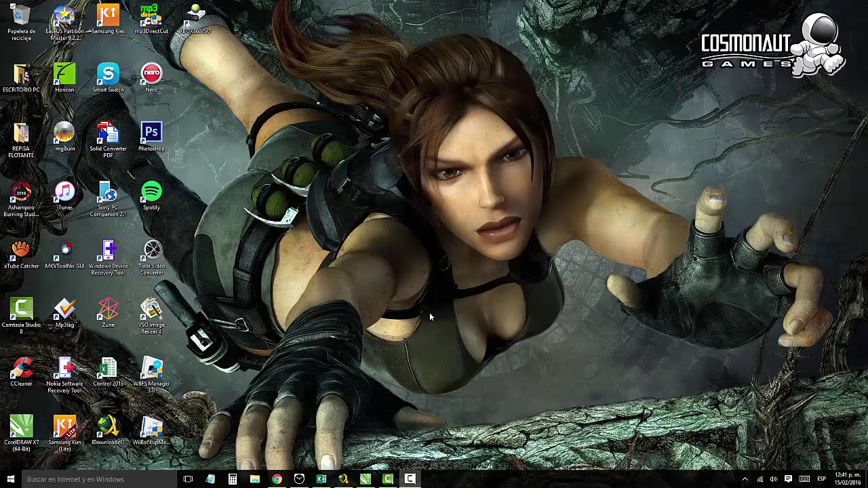This screenshot has width=868, height=488.
Task: Open the touch keyboard tray icon
Action: 804,479
